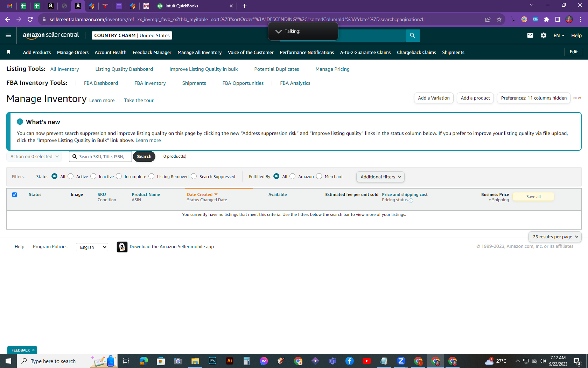Viewport: 588px width, 368px height.
Task: Open a new browser tab
Action: pos(245,6)
